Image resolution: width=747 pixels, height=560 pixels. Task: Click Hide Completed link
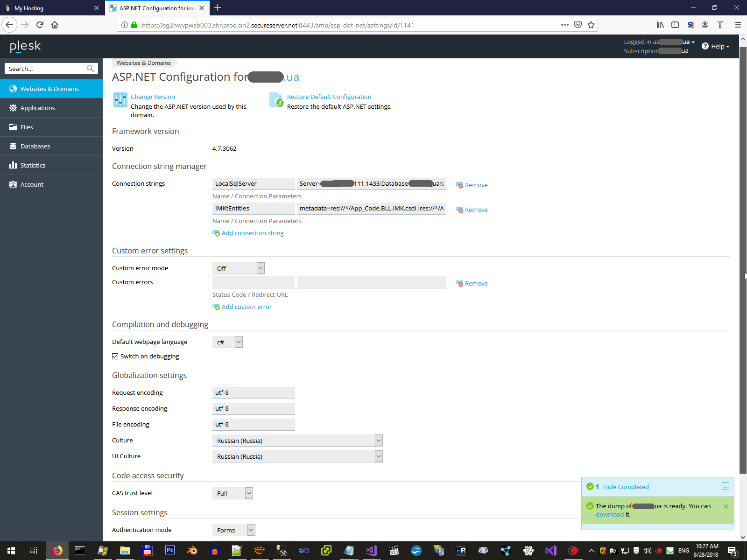click(x=626, y=487)
